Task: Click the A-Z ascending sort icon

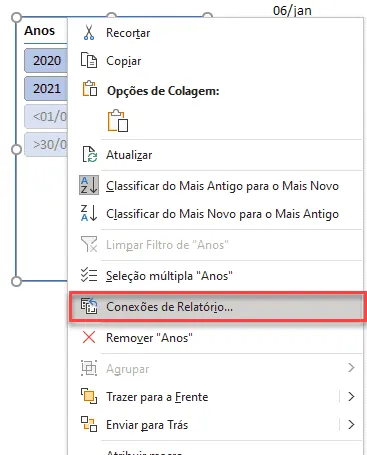Action: point(89,185)
